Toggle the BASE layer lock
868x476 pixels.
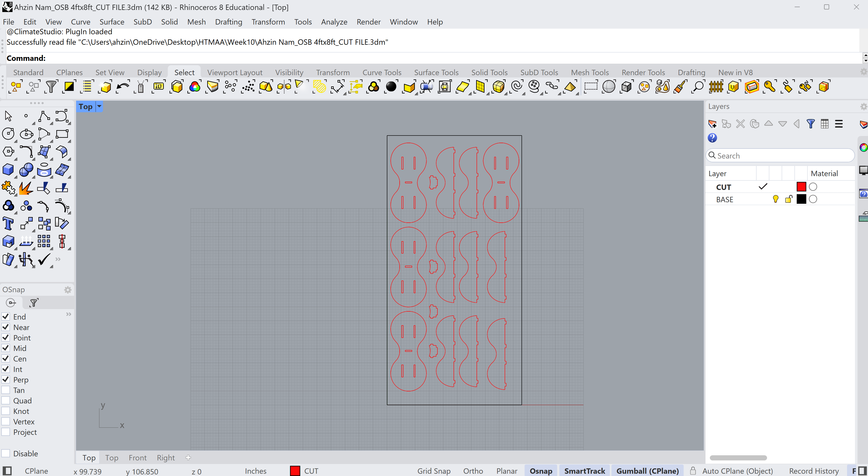click(789, 199)
